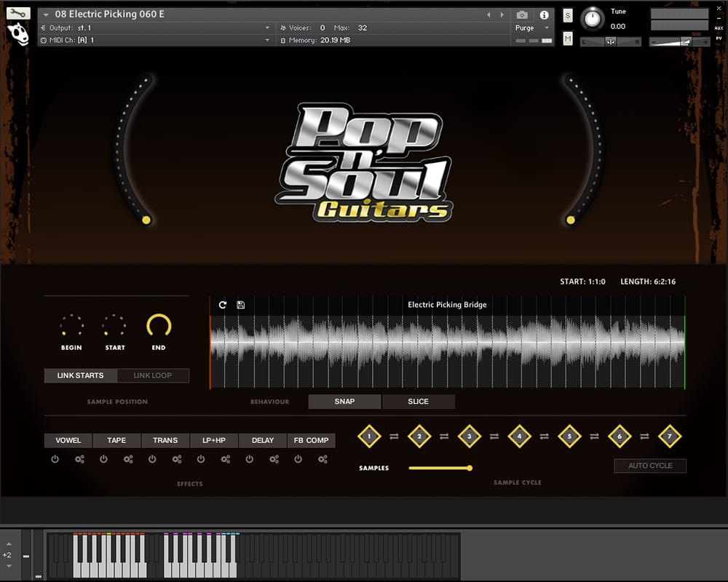Select the SNAP behaviour tab
Viewport: 728px width, 582px height.
[344, 402]
